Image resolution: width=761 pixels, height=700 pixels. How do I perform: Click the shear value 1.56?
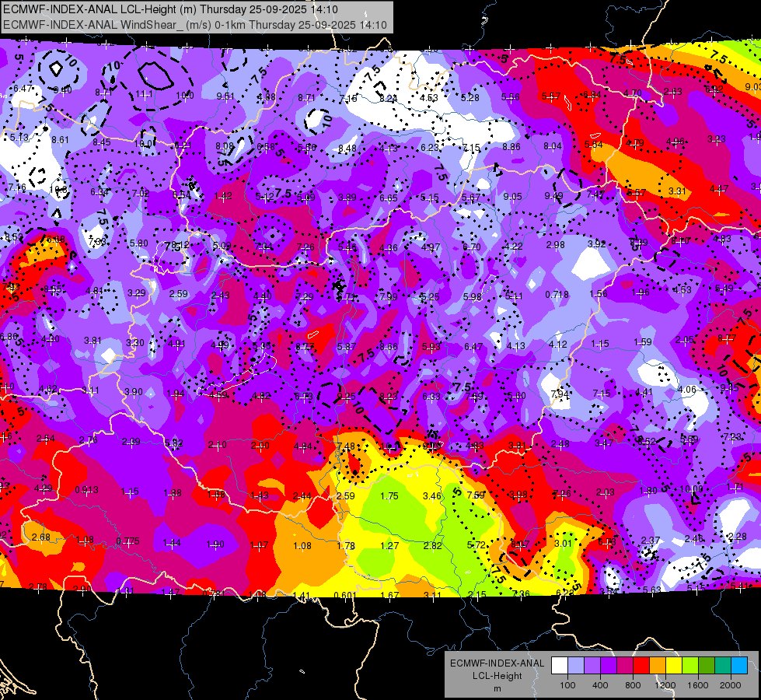(x=599, y=293)
